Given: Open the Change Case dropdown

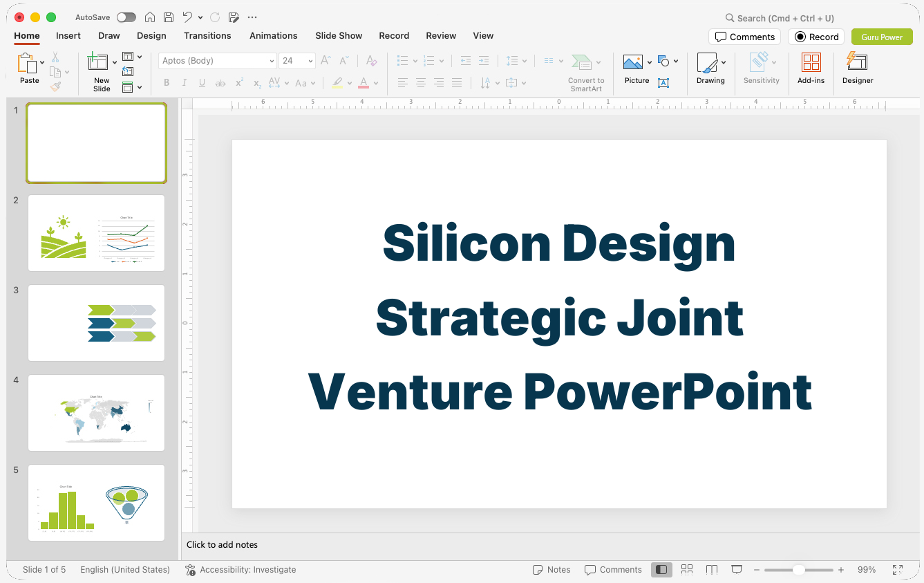Looking at the screenshot, I should click(305, 83).
